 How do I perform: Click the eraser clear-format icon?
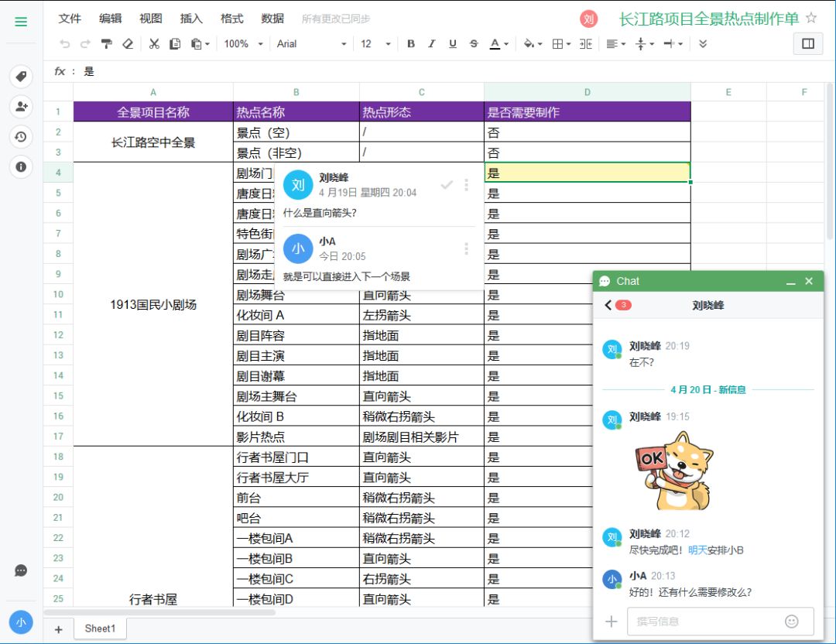pos(128,44)
